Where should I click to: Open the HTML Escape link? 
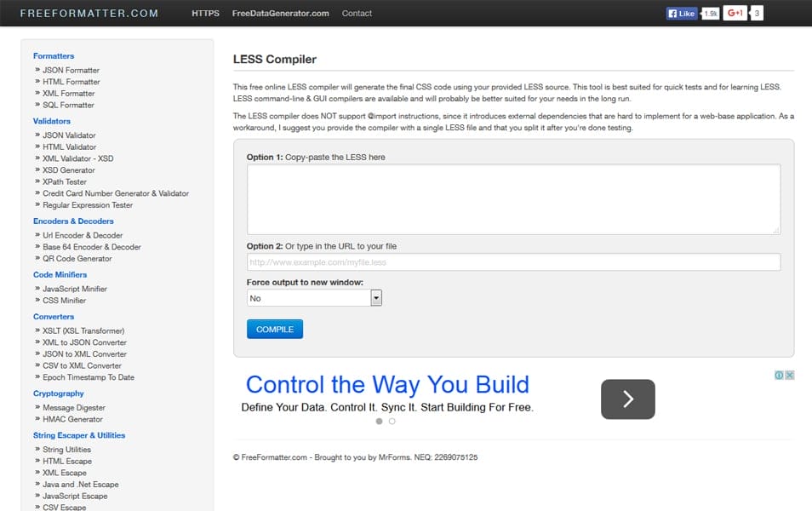[67, 462]
